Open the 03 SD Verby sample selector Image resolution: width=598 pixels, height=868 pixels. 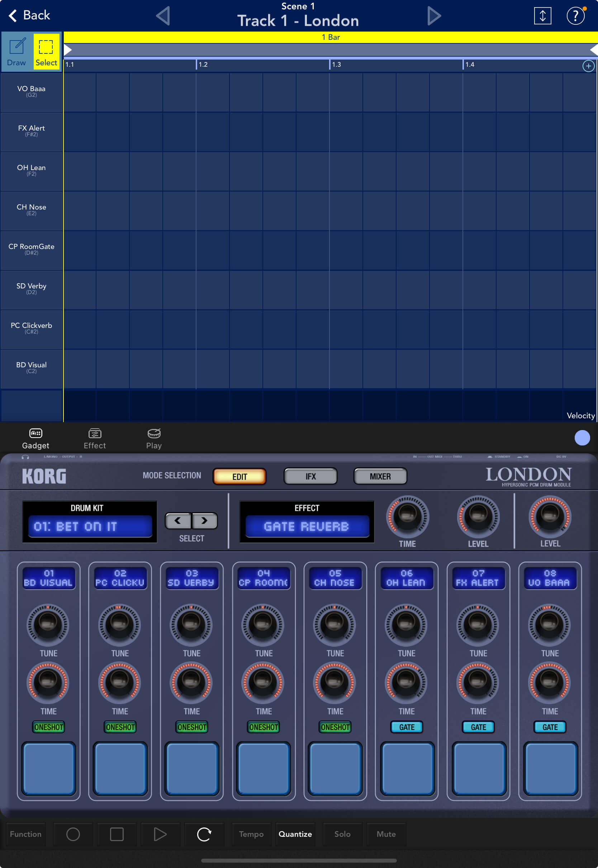tap(191, 578)
